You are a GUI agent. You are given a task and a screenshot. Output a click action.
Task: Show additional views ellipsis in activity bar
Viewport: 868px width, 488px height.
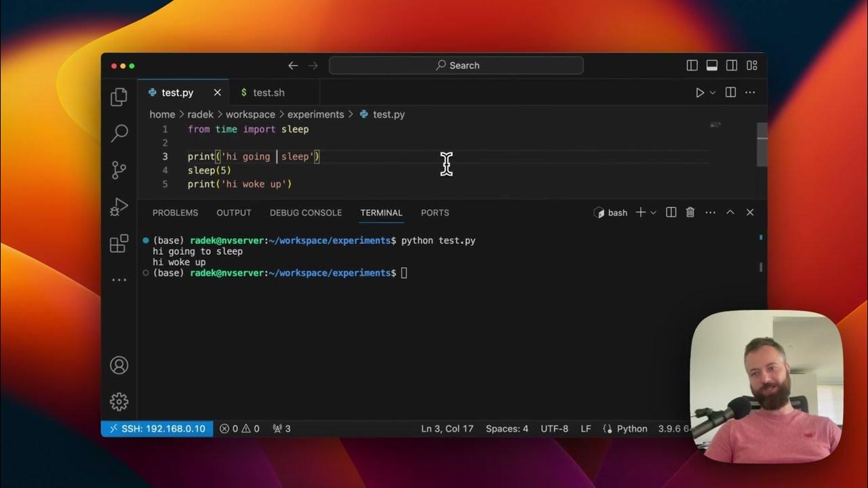pyautogui.click(x=119, y=280)
